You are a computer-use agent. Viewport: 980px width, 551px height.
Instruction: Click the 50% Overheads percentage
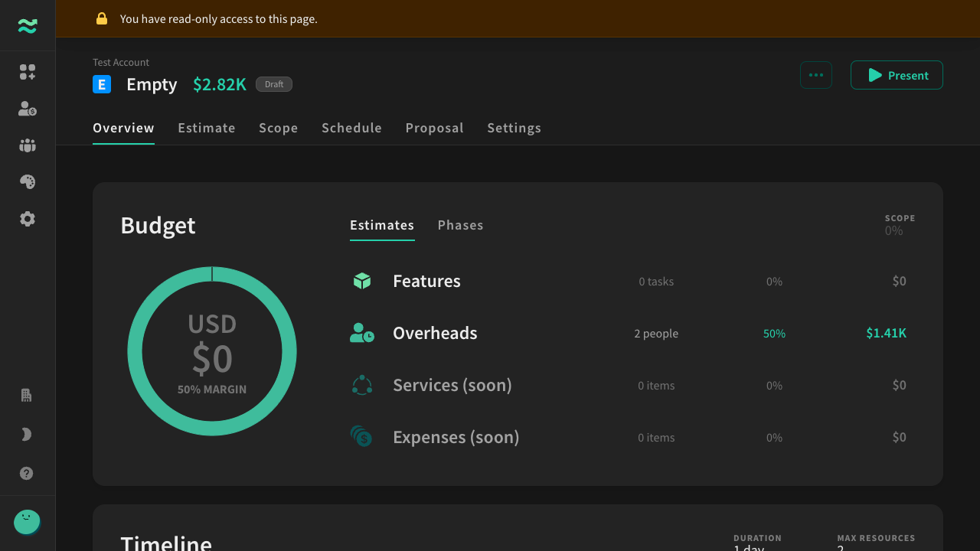point(774,334)
